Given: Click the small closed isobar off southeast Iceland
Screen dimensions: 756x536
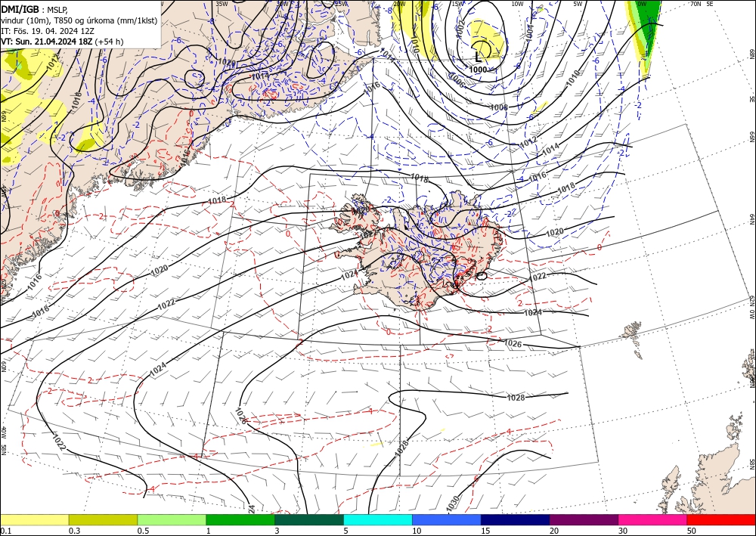Looking at the screenshot, I should [x=481, y=276].
